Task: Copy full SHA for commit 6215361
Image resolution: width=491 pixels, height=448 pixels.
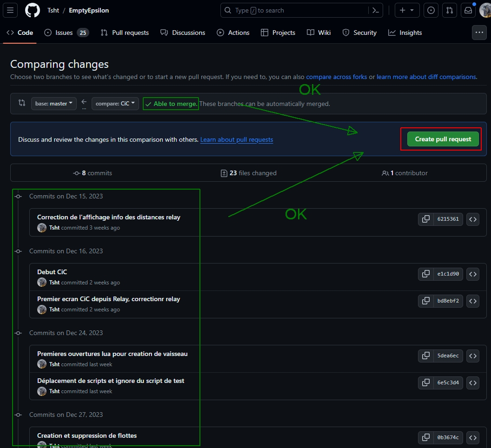Action: 425,219
